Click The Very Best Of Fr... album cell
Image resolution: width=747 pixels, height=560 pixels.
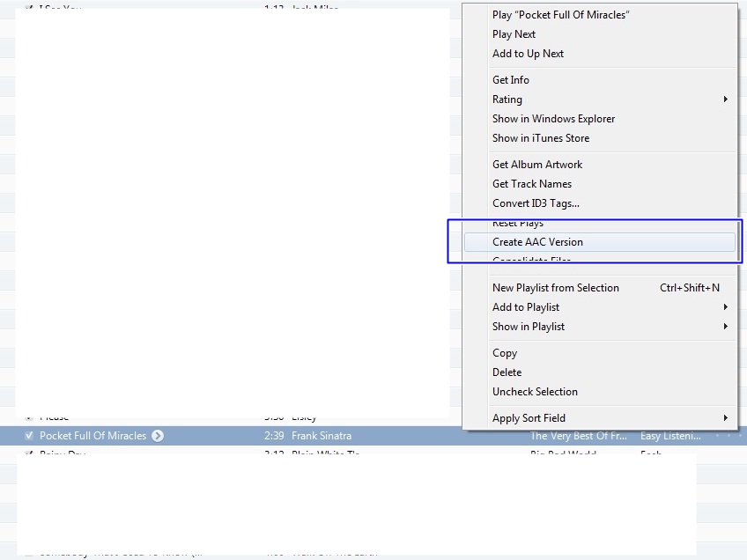(x=579, y=436)
